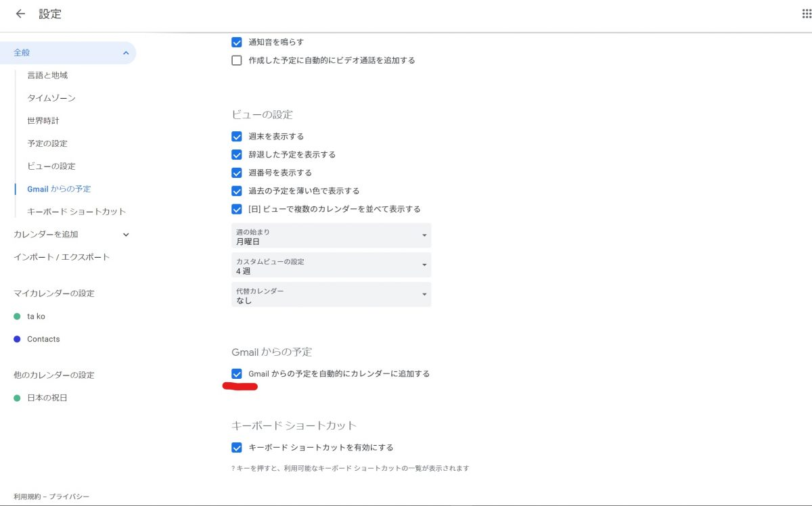812x506 pixels.
Task: Collapse the 全般 settings section
Action: click(x=125, y=52)
